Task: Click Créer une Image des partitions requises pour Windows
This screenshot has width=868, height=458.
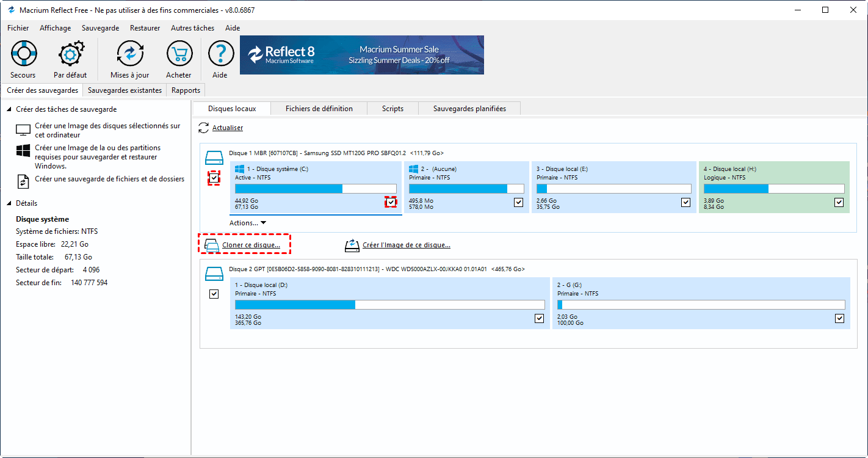Action: (98, 157)
